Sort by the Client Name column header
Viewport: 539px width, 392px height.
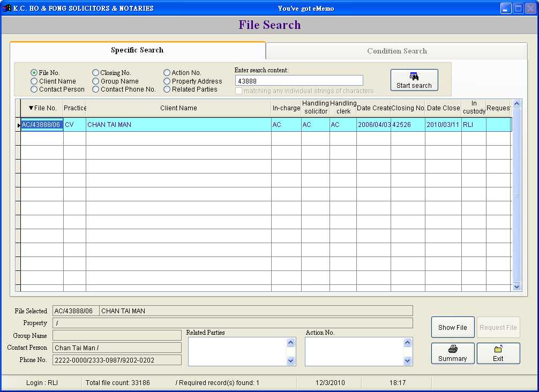point(178,108)
